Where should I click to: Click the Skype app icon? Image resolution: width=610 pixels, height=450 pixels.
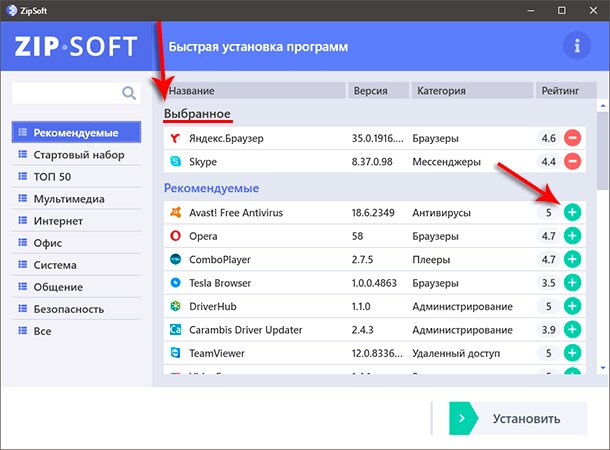click(175, 161)
